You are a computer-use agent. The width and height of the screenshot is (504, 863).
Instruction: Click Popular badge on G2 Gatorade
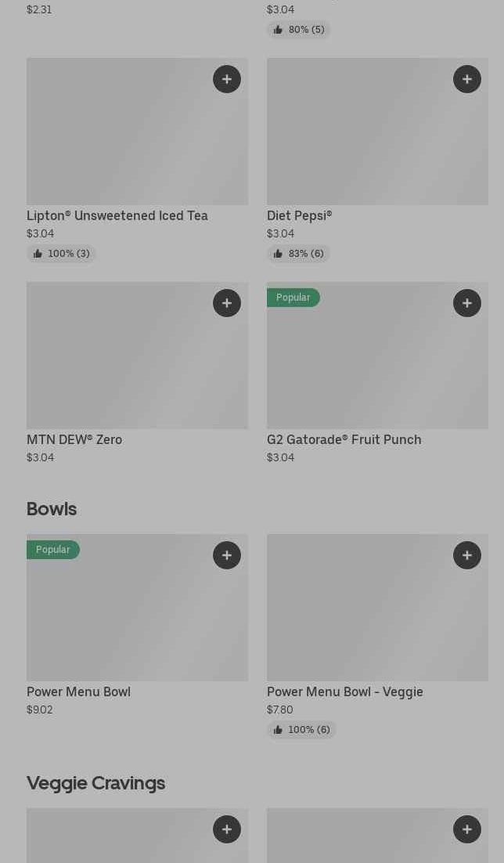pyautogui.click(x=293, y=298)
